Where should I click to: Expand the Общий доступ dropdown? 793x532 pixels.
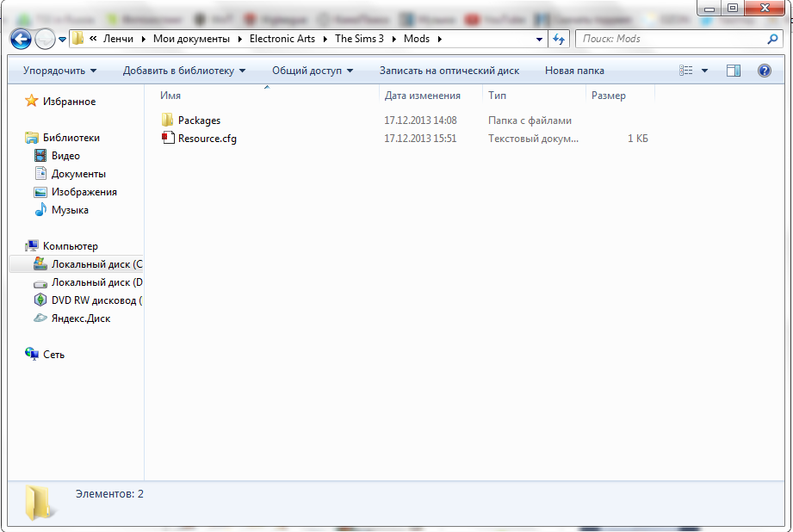[313, 71]
